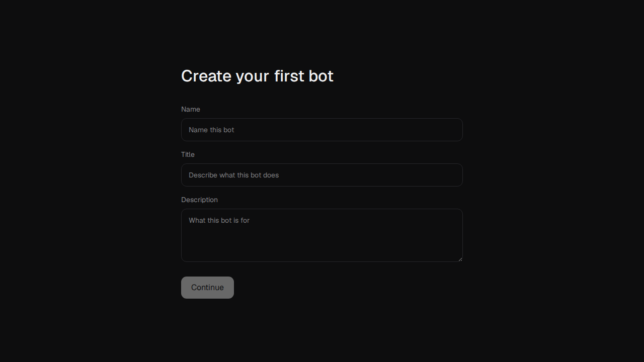Click the word 'Create' in the heading
Viewport: 644px width, 362px height.
coord(206,76)
